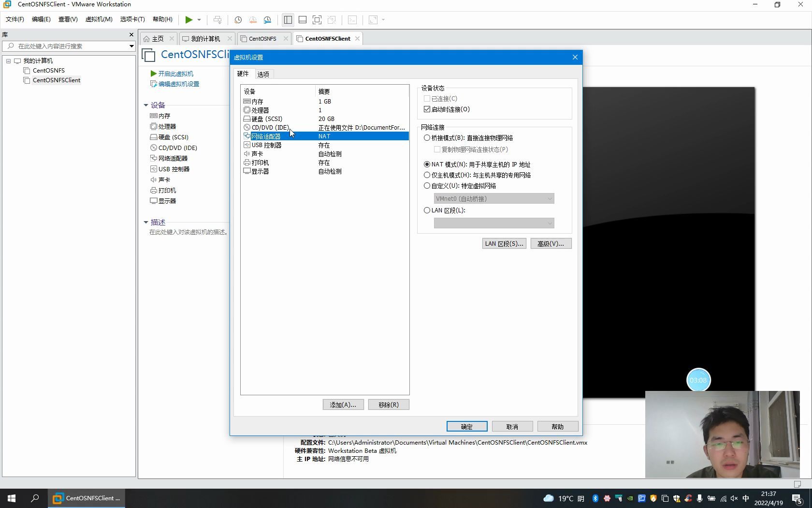Toggle the 启动时连接(O) checkbox
This screenshot has height=508, width=812.
[427, 109]
